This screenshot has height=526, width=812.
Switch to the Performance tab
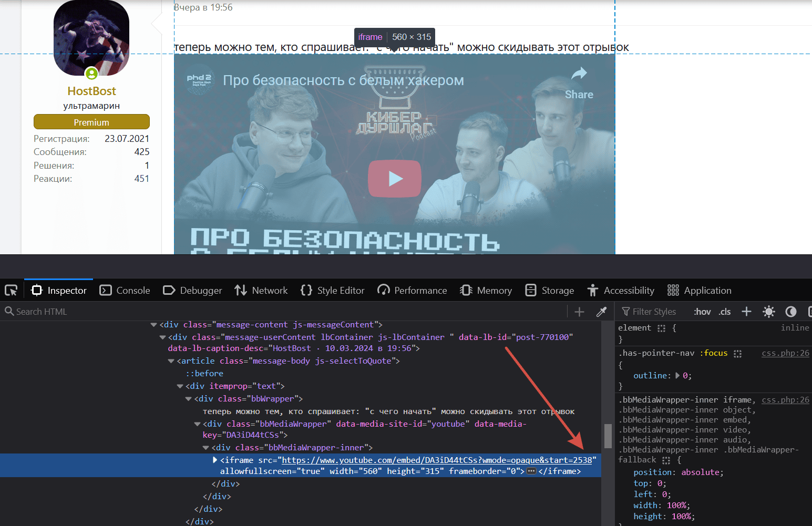(412, 291)
